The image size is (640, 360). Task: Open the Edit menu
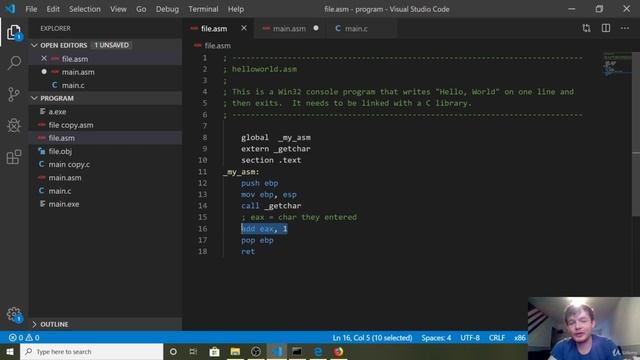click(x=53, y=9)
